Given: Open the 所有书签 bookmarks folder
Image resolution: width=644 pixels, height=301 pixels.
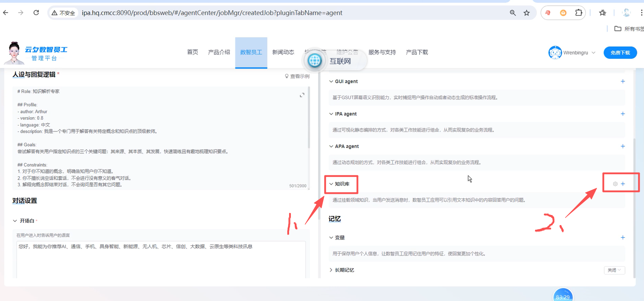Looking at the screenshot, I should coord(629,29).
